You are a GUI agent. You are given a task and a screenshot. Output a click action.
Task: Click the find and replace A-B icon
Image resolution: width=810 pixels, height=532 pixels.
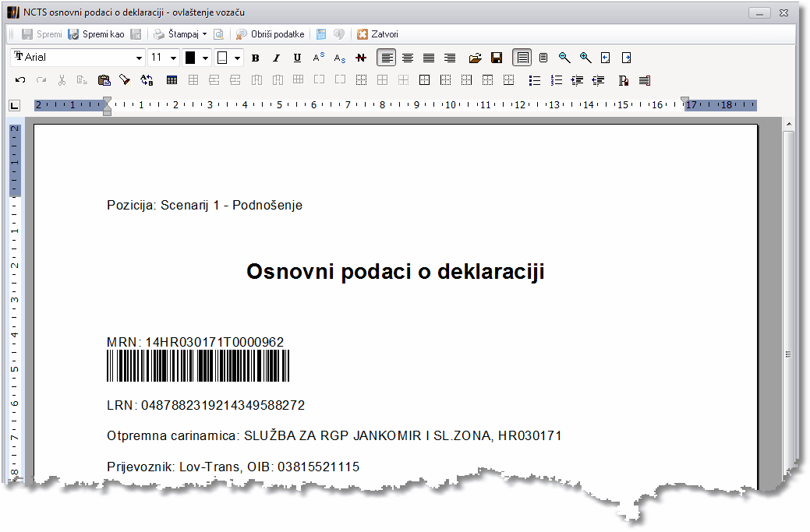point(147,80)
